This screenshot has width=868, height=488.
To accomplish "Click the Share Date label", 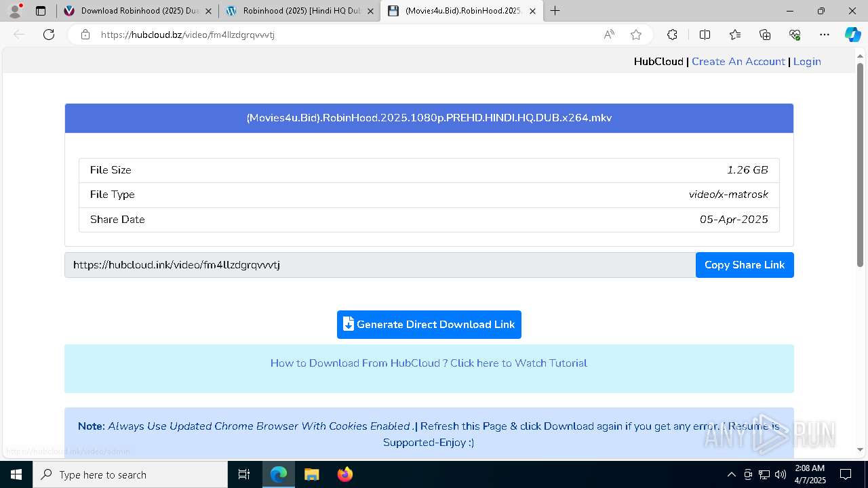I will pos(117,220).
